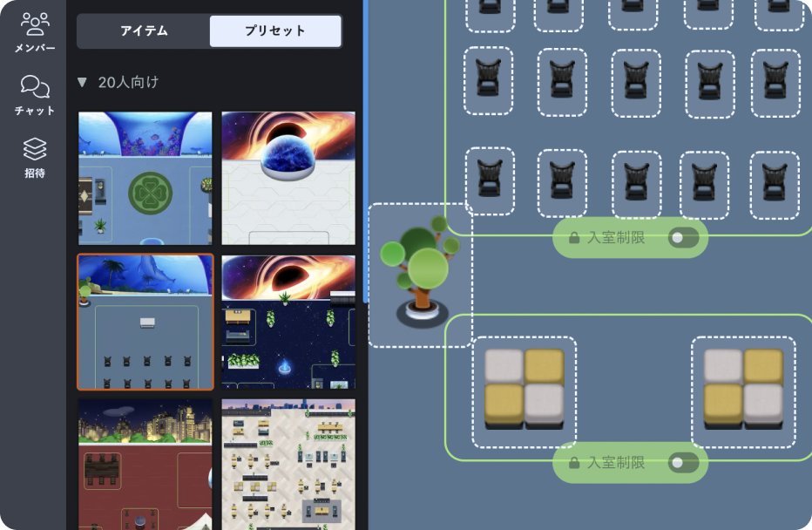Select the aquarium clover rug preset thumbnail
The width and height of the screenshot is (812, 530).
[x=145, y=178]
